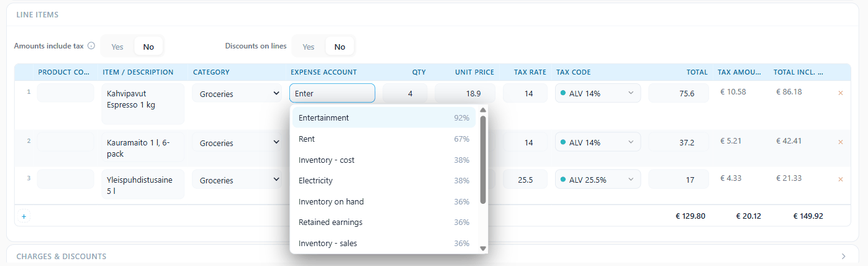Click the total field showing 75.6
This screenshot has height=266, width=868.
coord(678,93)
